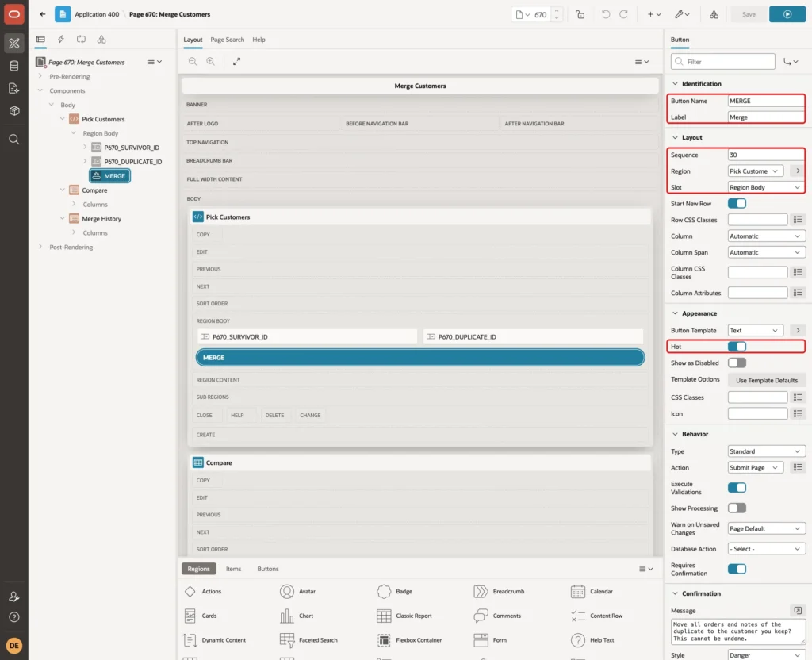Click the Application 400 page icon
The image size is (812, 660).
pyautogui.click(x=63, y=14)
